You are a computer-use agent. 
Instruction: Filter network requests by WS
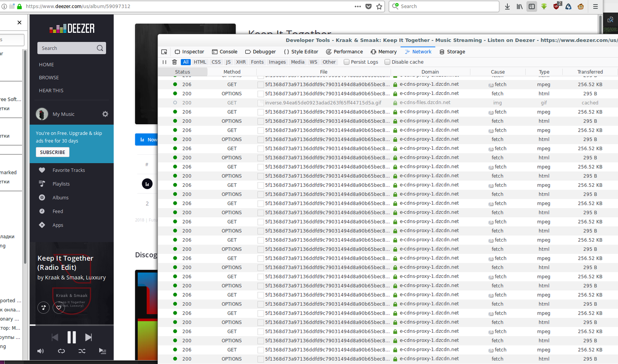[314, 62]
